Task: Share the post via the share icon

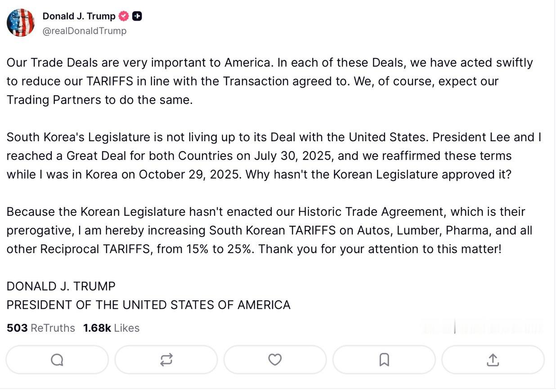Action: [x=493, y=360]
